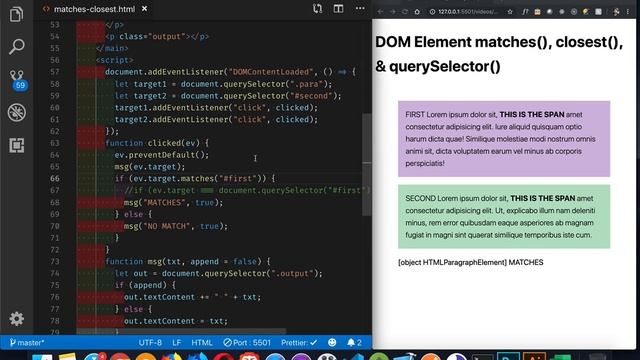
Task: Click the 127.0.0.1:5501 address bar
Action: point(469,12)
